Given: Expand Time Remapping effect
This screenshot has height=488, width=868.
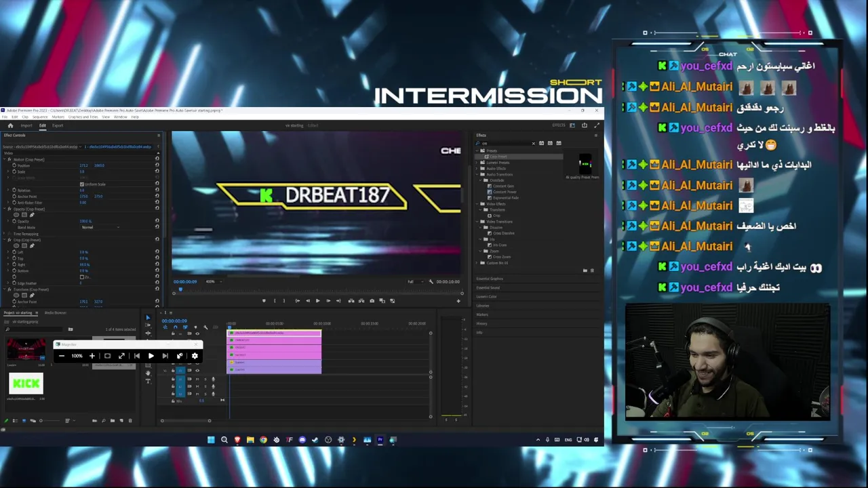Looking at the screenshot, I should coord(4,234).
